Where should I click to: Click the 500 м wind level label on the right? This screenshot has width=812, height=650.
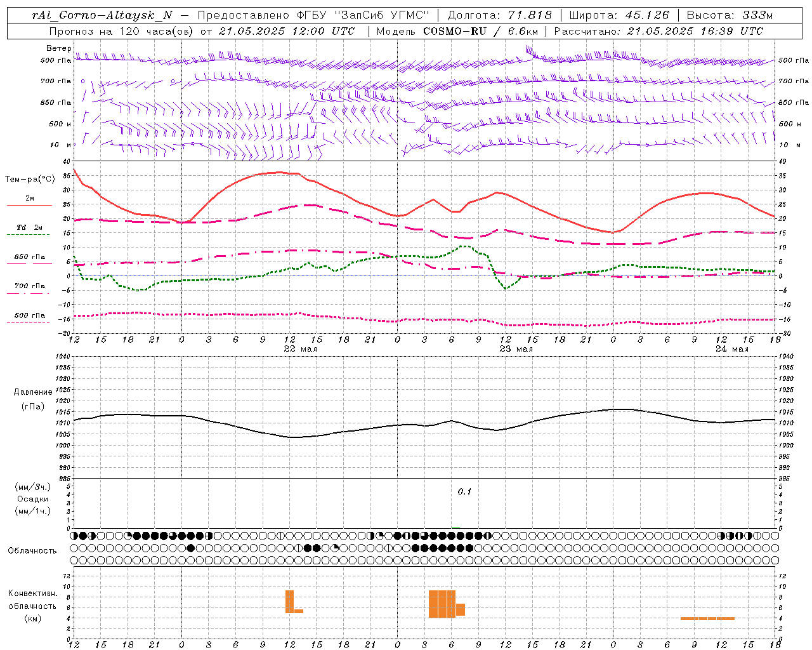pyautogui.click(x=790, y=124)
